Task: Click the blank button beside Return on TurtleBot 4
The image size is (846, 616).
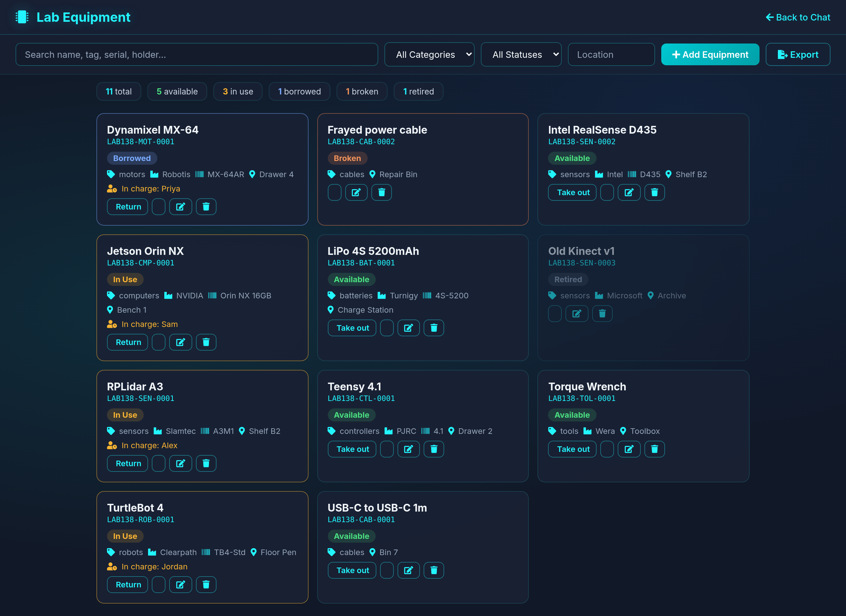Action: click(x=159, y=584)
